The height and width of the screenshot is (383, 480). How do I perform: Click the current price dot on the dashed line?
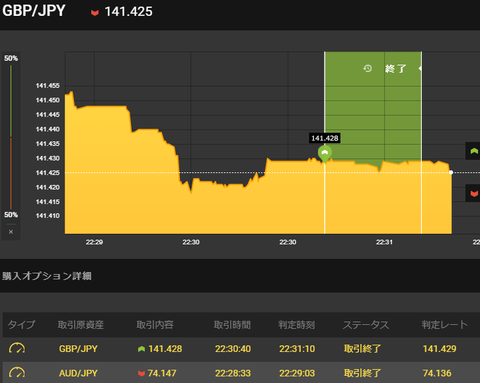[451, 172]
